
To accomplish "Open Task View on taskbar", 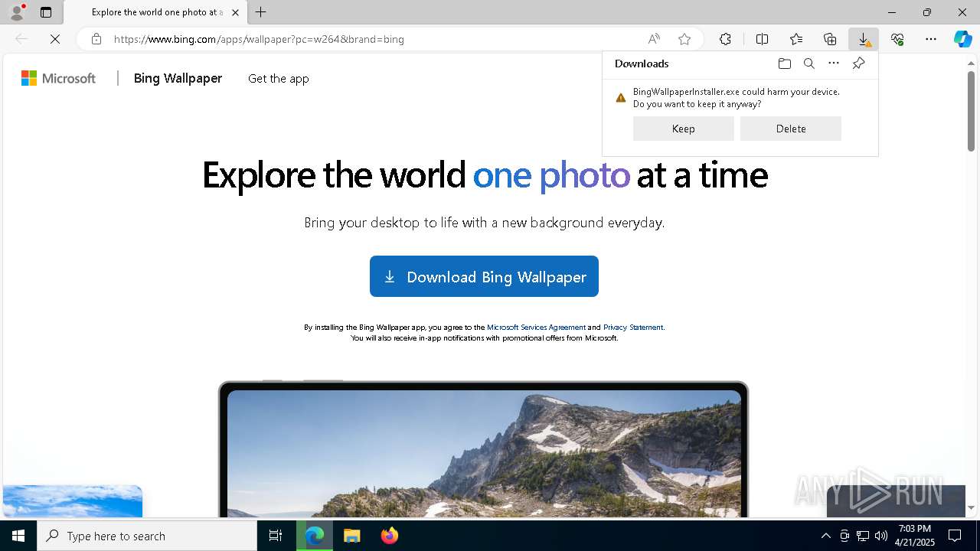I will click(276, 536).
